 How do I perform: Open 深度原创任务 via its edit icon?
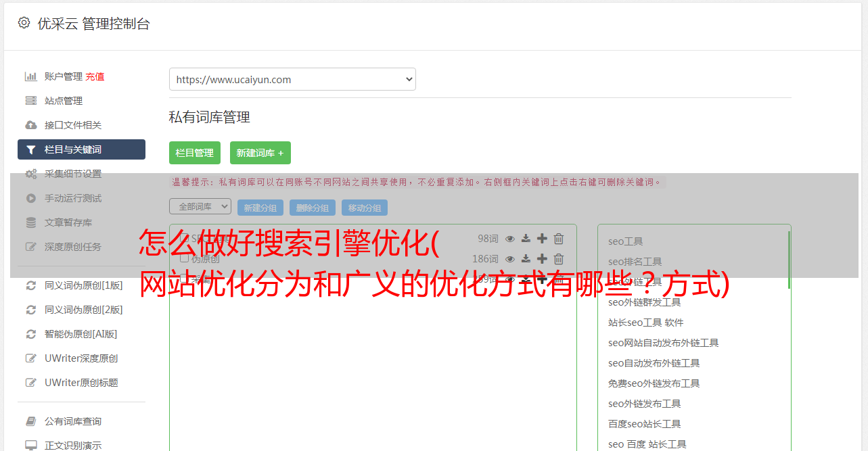[31, 247]
